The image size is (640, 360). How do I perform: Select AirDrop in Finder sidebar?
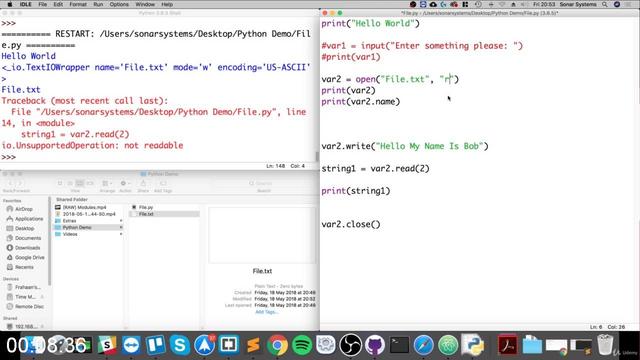(x=24, y=209)
